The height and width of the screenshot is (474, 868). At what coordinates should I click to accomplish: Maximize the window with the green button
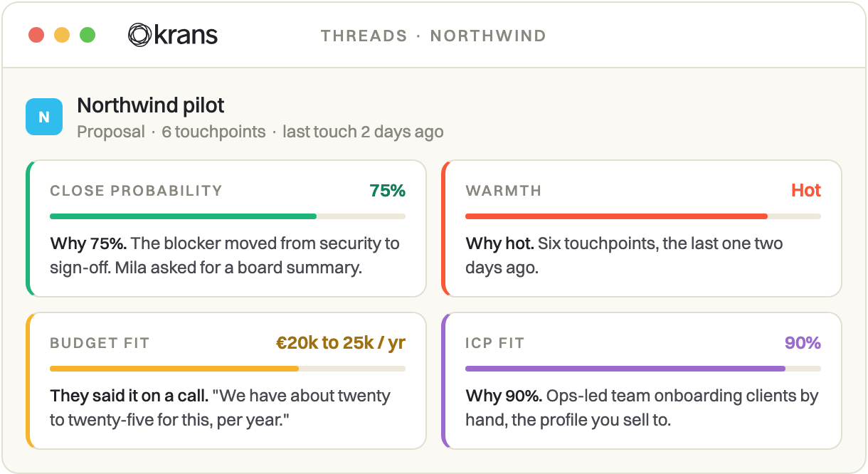click(x=88, y=35)
